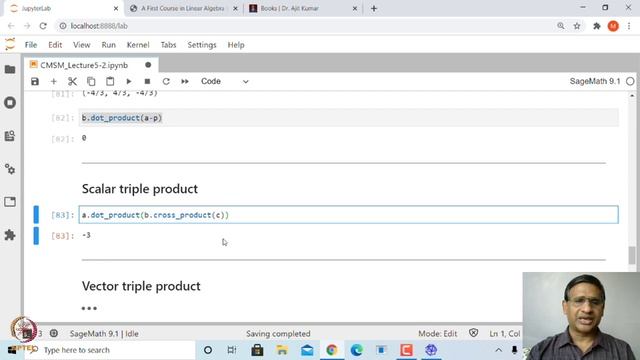The image size is (640, 360).
Task: Click the notebook vertical scrollbar thumb
Action: point(632,256)
